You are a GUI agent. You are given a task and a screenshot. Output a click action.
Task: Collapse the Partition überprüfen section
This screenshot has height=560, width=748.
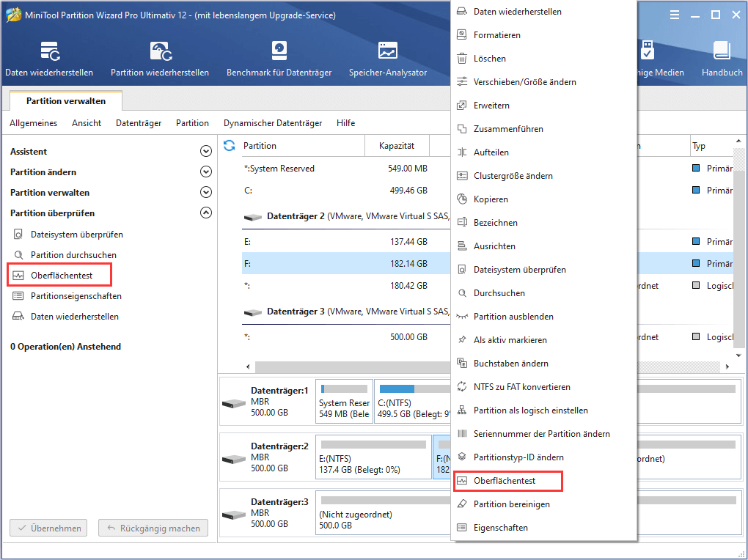coord(205,213)
